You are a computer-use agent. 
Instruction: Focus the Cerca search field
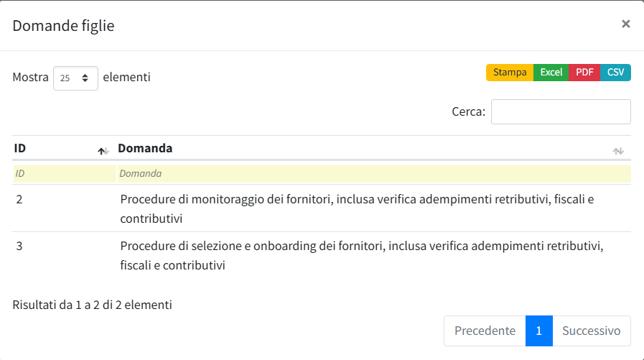coord(560,111)
